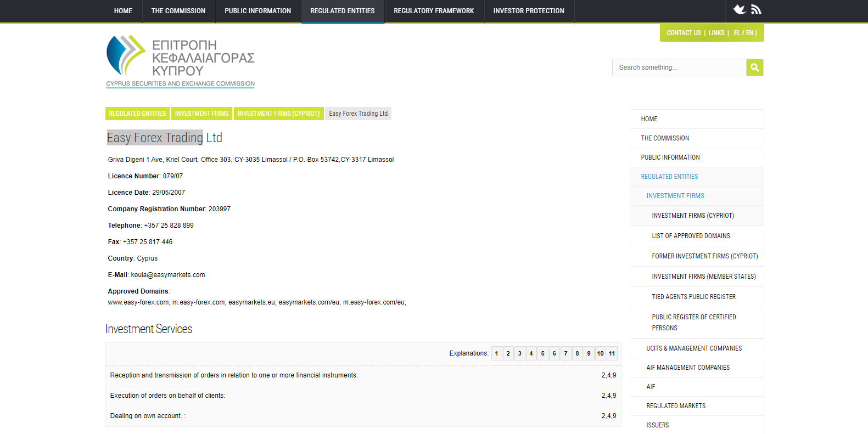Open The Commission in the sidebar
The height and width of the screenshot is (434, 868).
[x=697, y=138]
